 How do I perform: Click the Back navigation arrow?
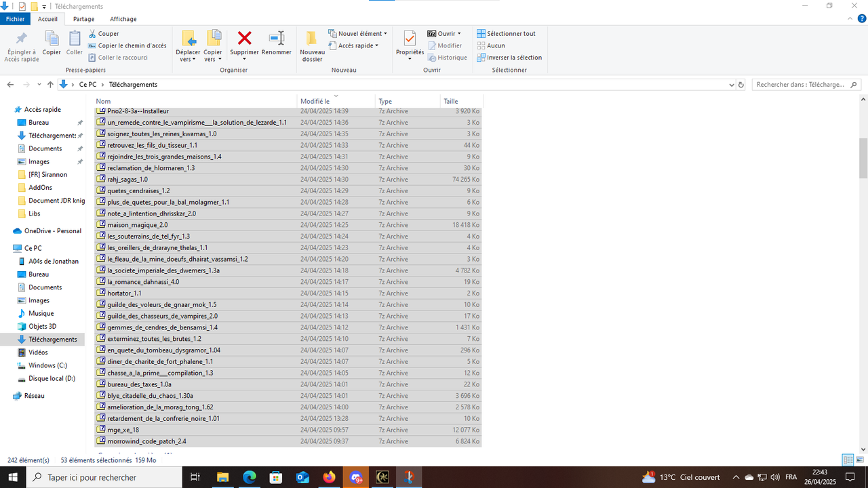point(10,85)
